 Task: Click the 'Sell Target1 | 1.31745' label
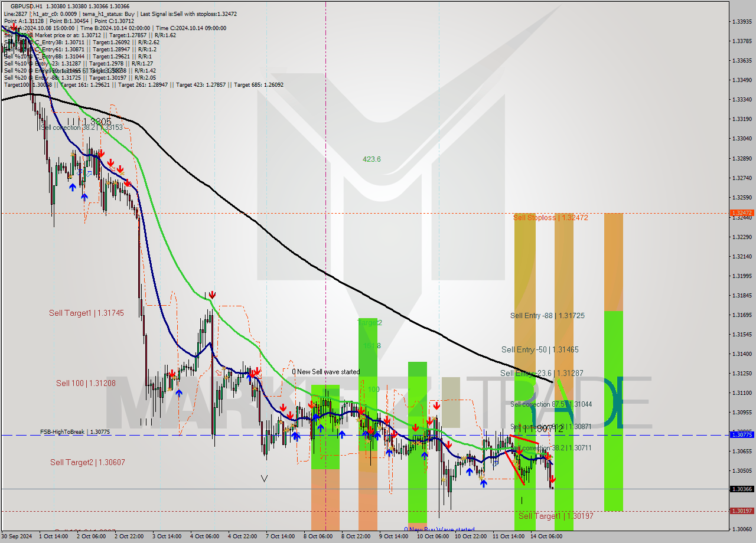pyautogui.click(x=86, y=313)
